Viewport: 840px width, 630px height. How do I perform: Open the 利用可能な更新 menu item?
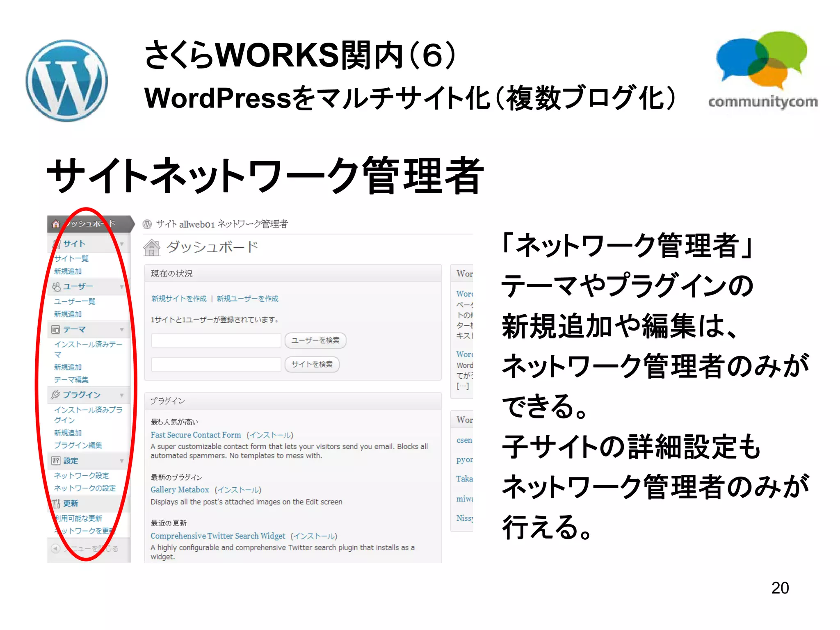tap(78, 518)
